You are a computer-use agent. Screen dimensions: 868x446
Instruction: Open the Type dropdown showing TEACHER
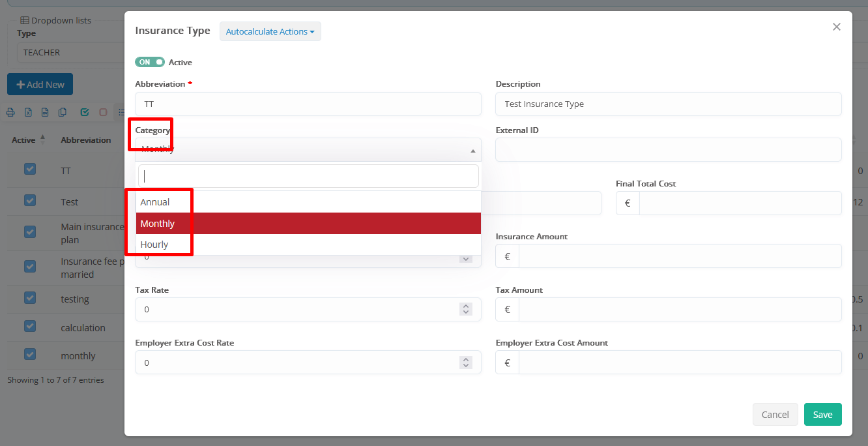[68, 52]
